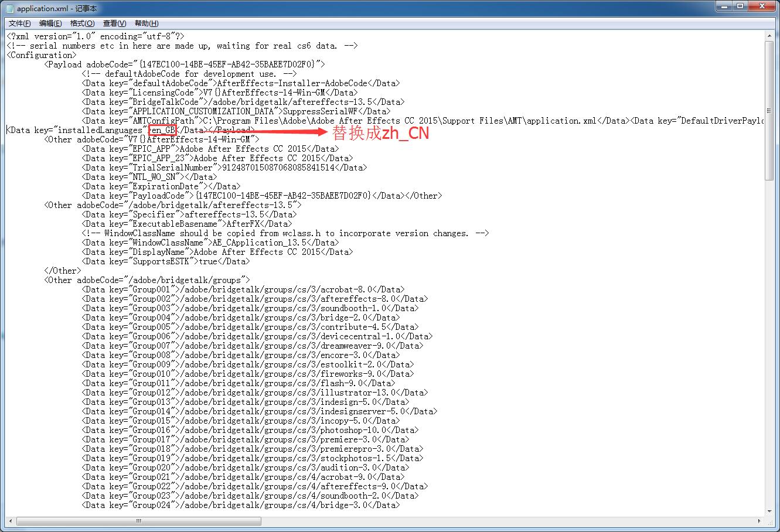Viewport: 780px width, 532px height.
Task: Click the AfterEffects-Installer-AdobeCode line
Action: coord(240,83)
